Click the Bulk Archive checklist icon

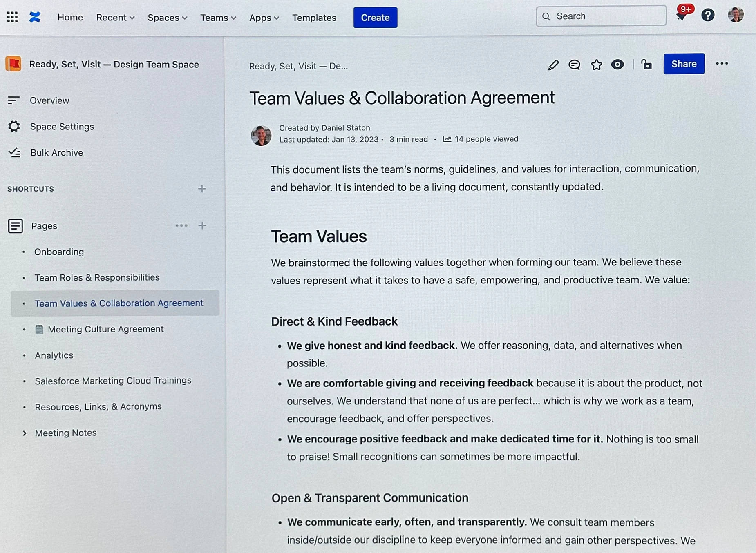tap(14, 152)
